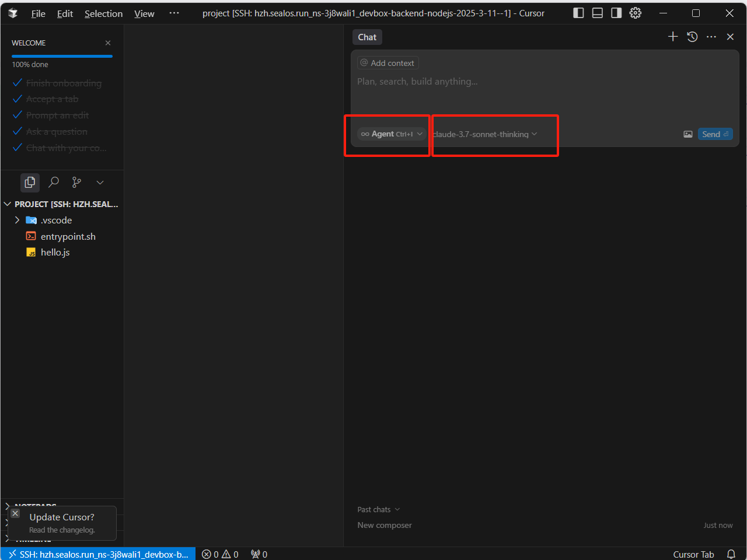Image resolution: width=747 pixels, height=560 pixels.
Task: Open the Search view in the sidebar
Action: 53,182
